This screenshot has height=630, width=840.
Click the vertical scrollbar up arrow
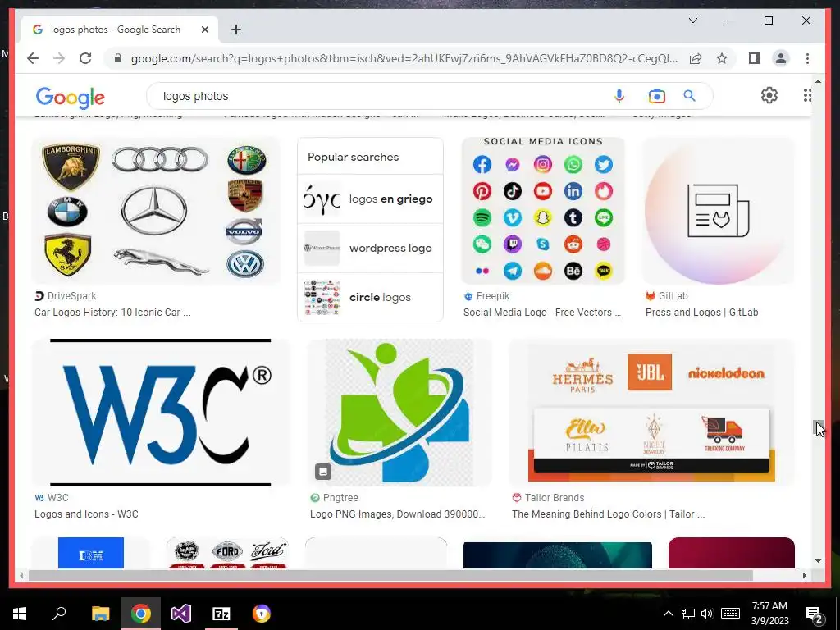[818, 81]
